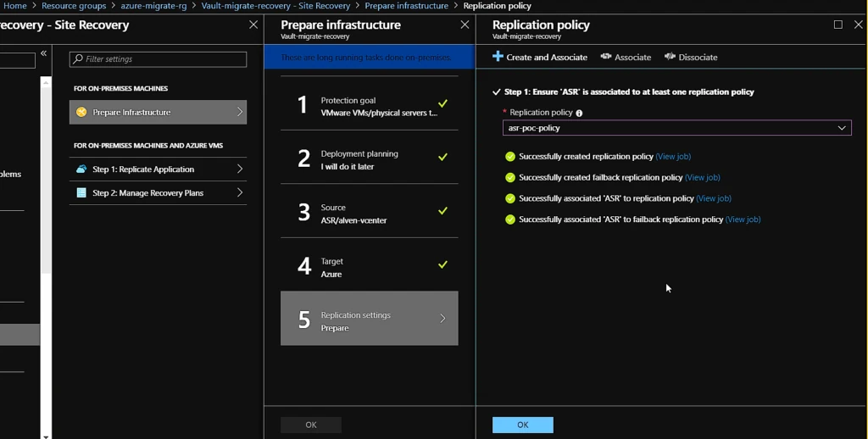This screenshot has width=868, height=439.
Task: Click green check beside "associated 'ASR' to replication policy"
Action: point(510,198)
